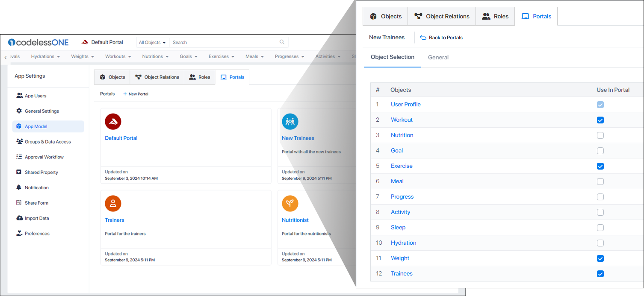Click the blue New Trainees portal icon

[x=290, y=122]
